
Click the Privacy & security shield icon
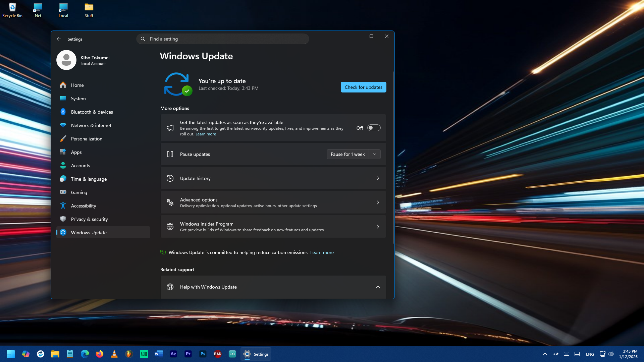coord(63,219)
